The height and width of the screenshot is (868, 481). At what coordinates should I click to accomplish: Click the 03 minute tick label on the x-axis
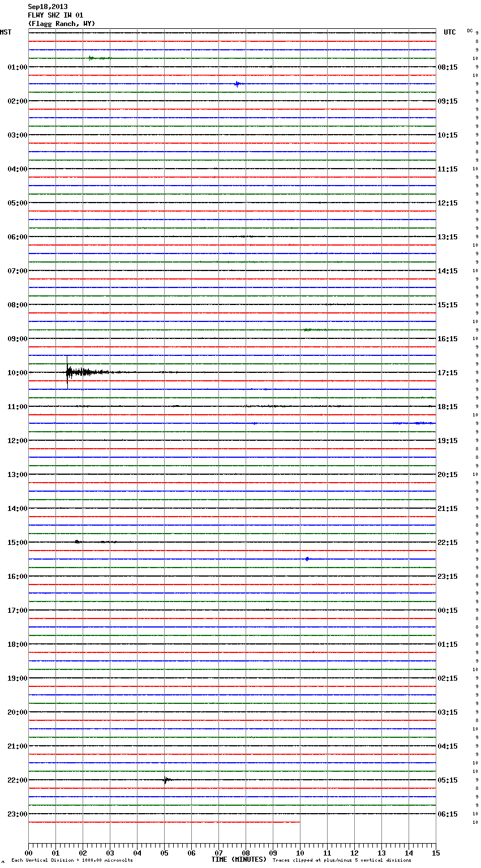[110, 853]
